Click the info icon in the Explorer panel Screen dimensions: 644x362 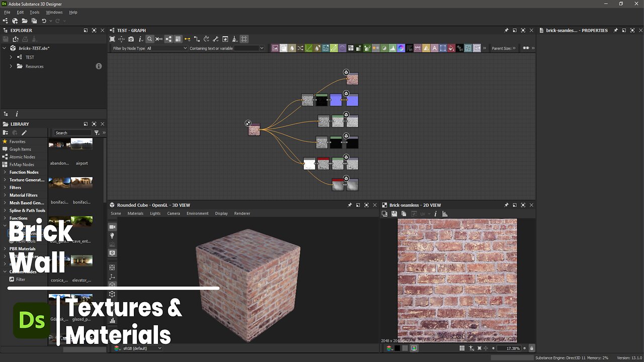(99, 66)
